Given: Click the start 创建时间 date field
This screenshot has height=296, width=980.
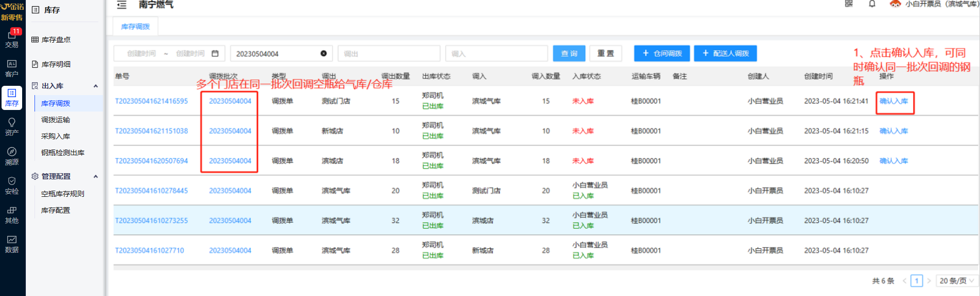Looking at the screenshot, I should (141, 53).
